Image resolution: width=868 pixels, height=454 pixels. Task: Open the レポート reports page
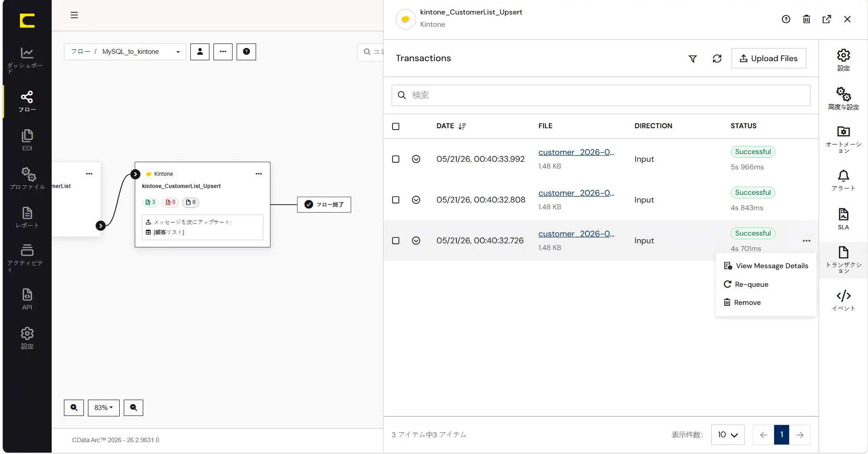tap(27, 217)
